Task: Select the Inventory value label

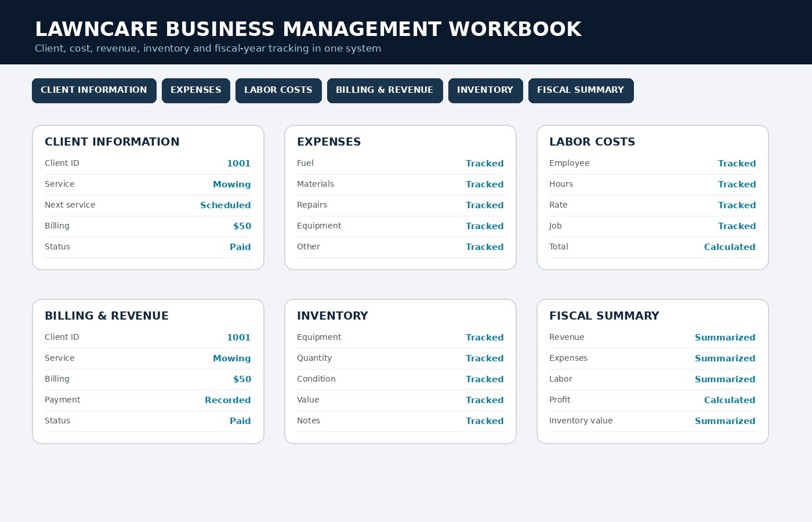Action: tap(581, 420)
